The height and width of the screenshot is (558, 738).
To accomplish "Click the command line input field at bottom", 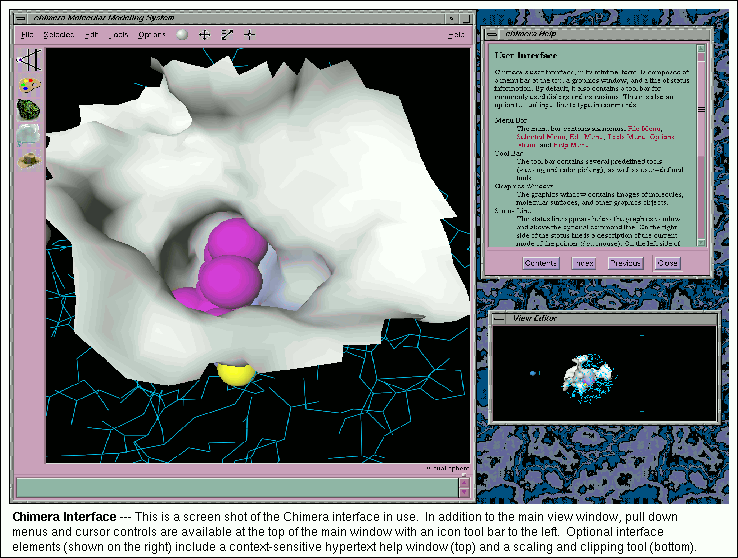I will (236, 487).
